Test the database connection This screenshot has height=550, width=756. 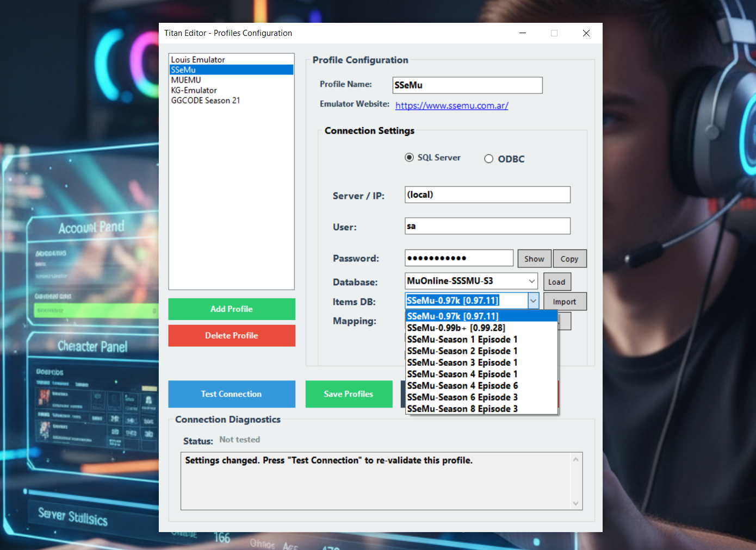coord(232,394)
